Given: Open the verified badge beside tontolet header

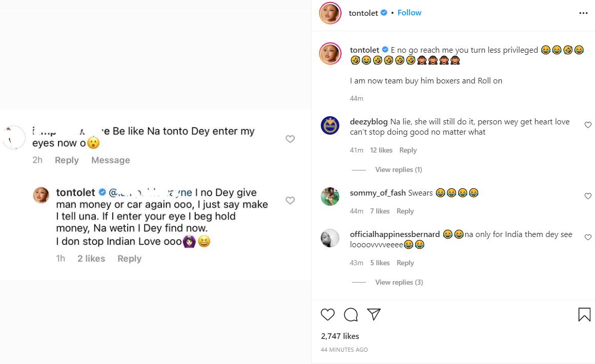Looking at the screenshot, I should [383, 13].
